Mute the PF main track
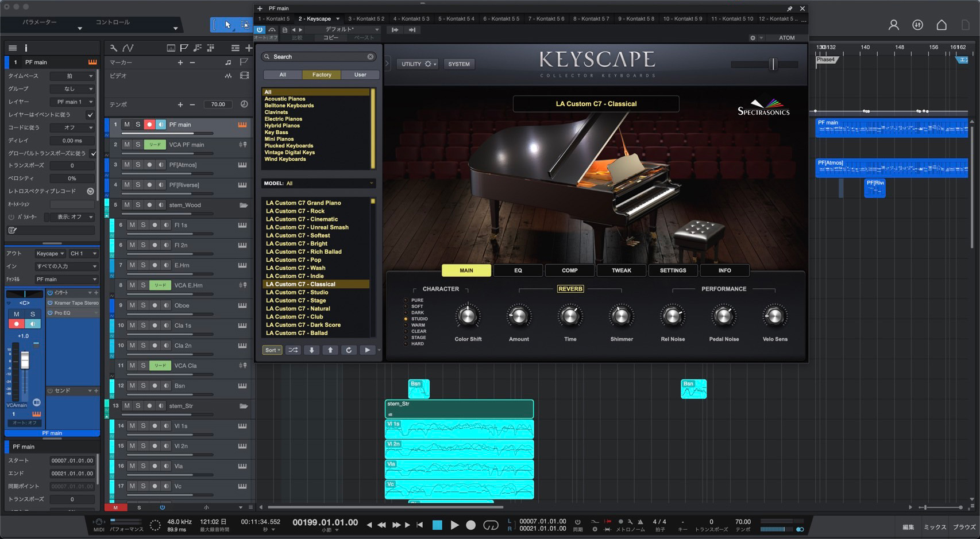Screen dimensions: 980x539 click(x=127, y=125)
